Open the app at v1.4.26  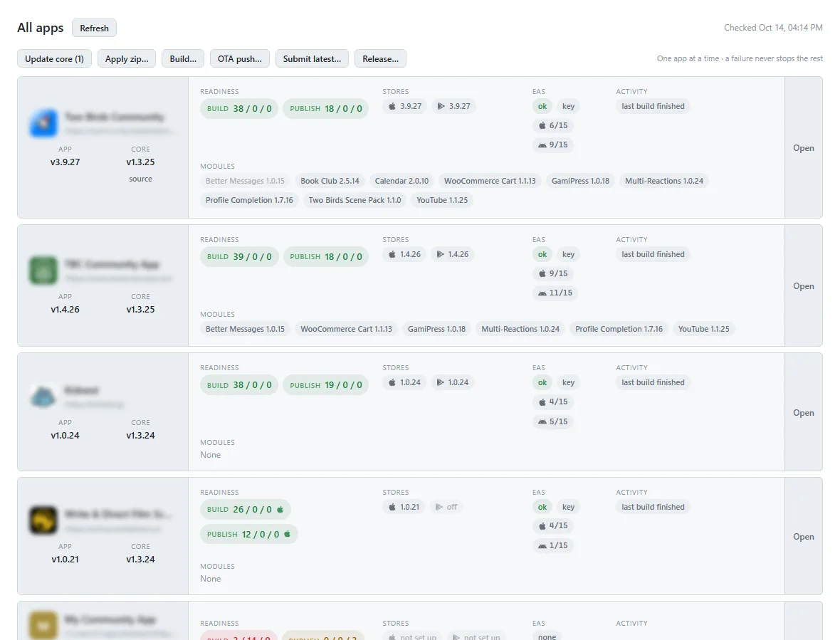pos(804,286)
